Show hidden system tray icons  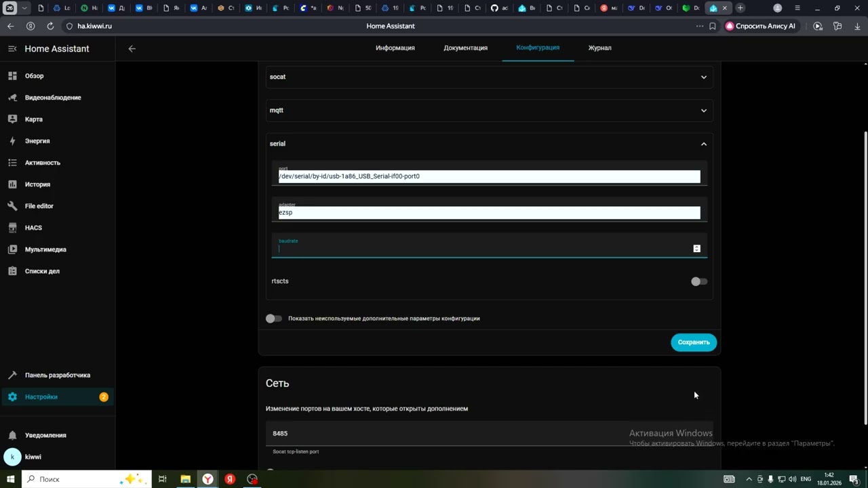pos(749,479)
